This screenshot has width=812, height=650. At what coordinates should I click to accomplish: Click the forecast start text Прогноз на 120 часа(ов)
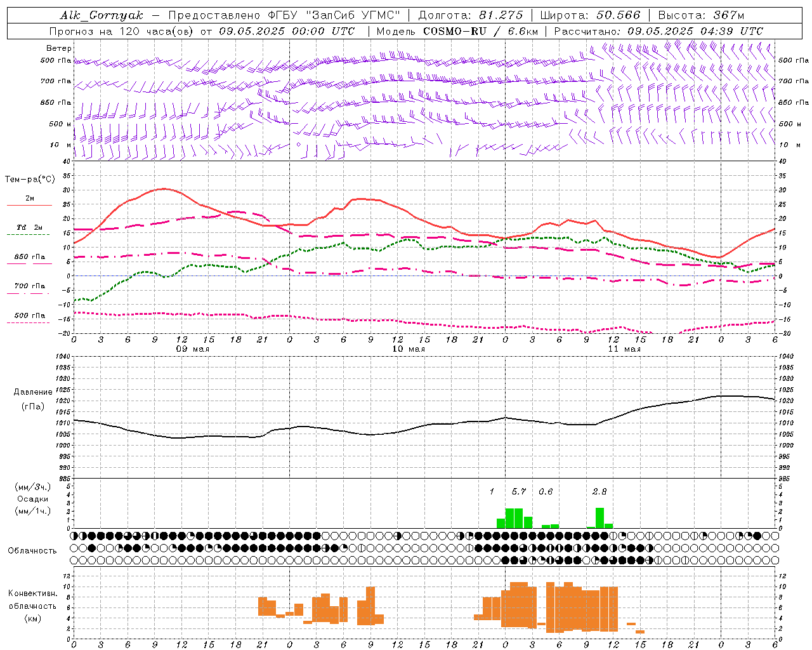pos(122,31)
